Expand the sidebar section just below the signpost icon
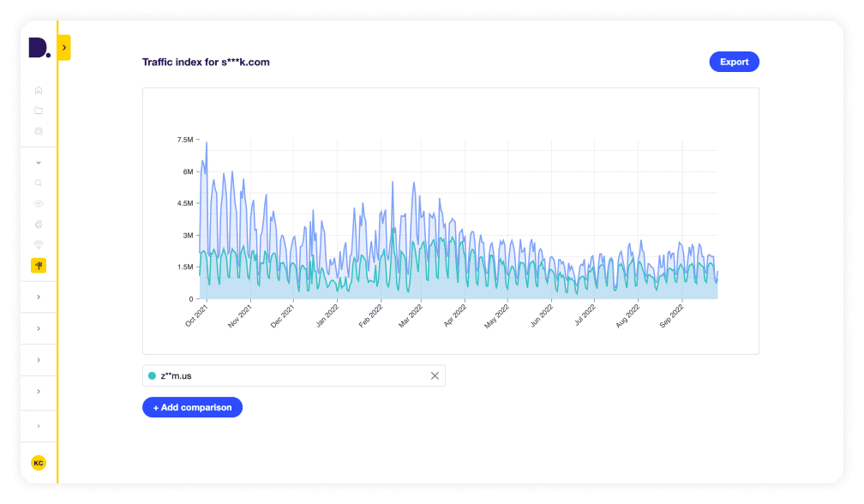The image size is (864, 504). tap(39, 297)
